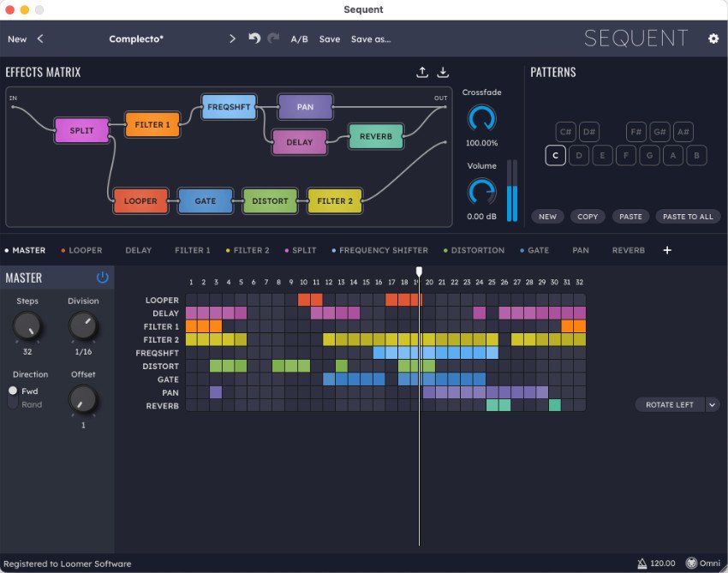Open the Rotate Left dropdown arrow

(x=713, y=405)
